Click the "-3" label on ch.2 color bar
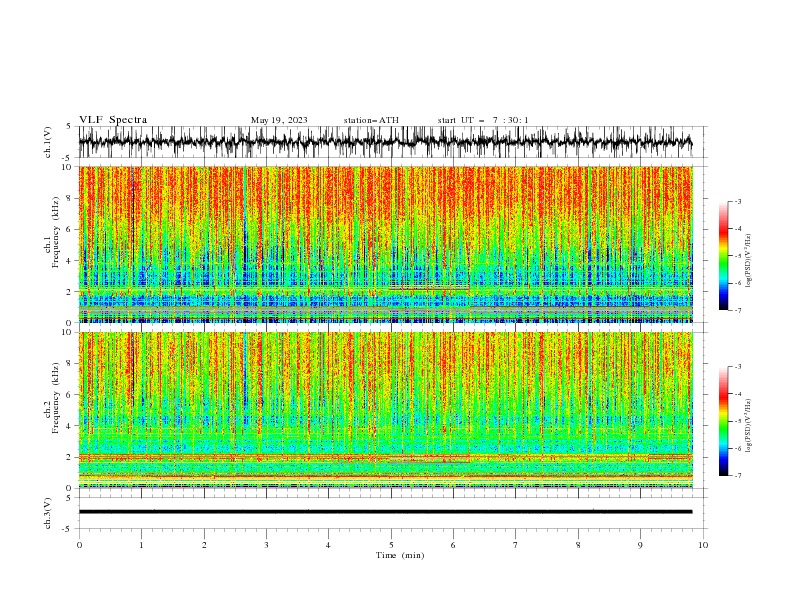Image resolution: width=792 pixels, height=612 pixels. (738, 367)
